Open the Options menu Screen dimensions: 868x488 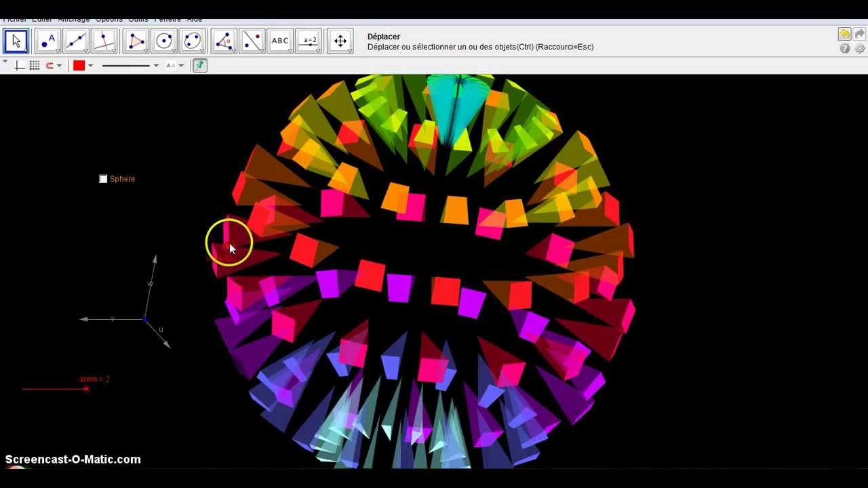tap(109, 20)
